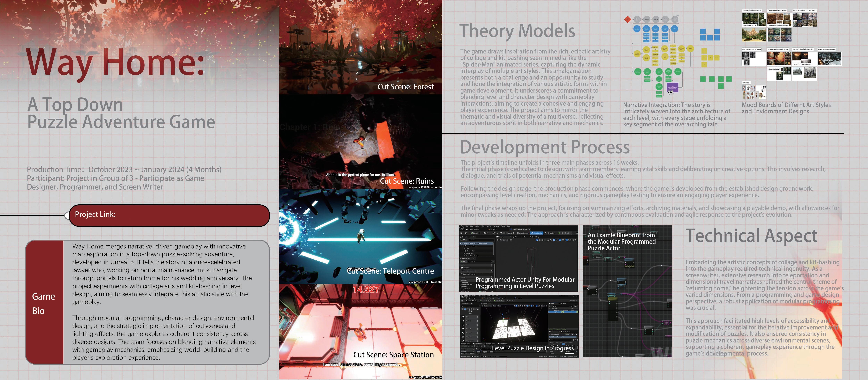
Task: Toggle grid snapping in Blueprint viewport toolbar
Action: 554,240
